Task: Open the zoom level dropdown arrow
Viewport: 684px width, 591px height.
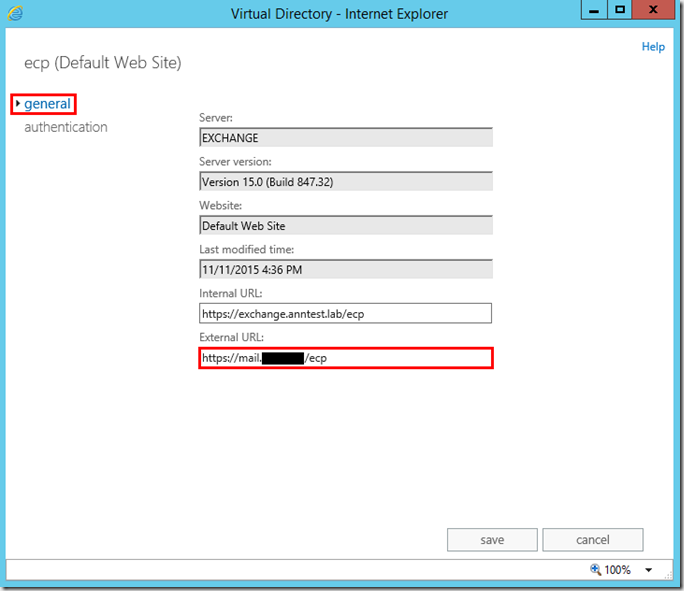Action: tap(648, 570)
